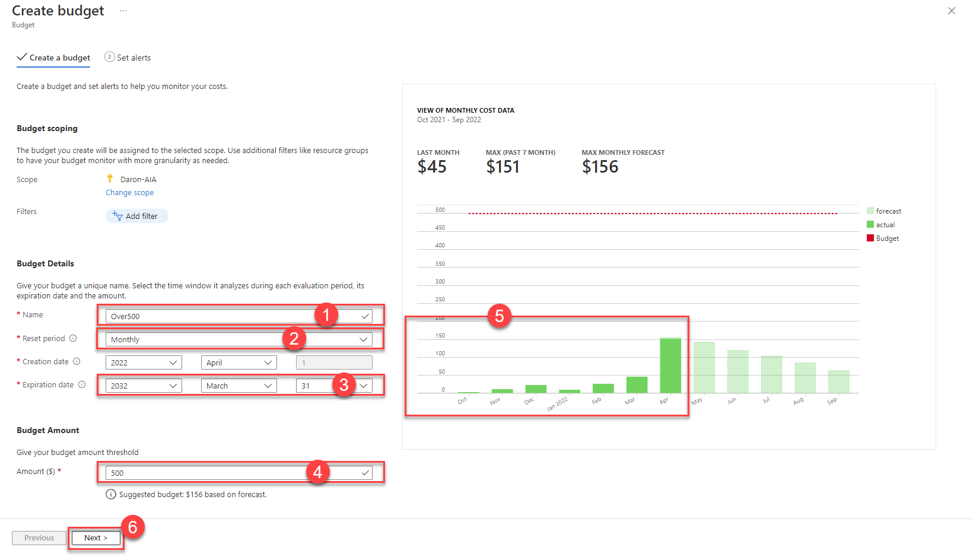Open the Change scope link

tap(129, 192)
